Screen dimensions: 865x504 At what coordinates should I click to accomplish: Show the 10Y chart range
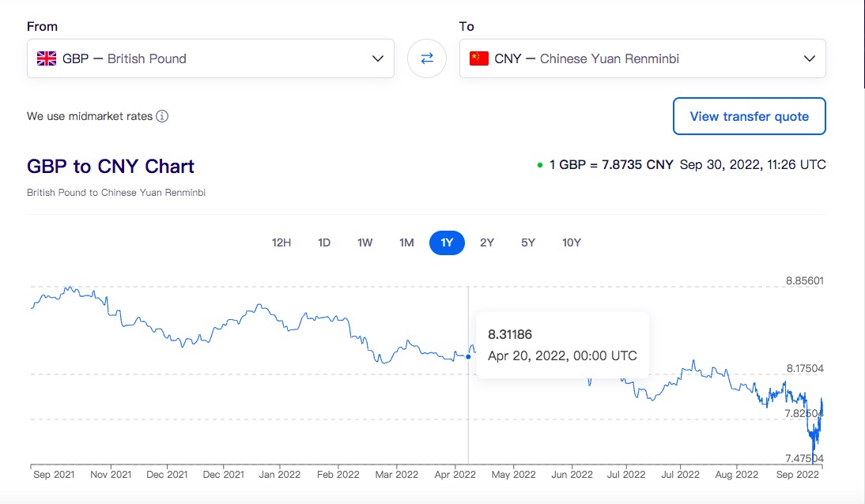click(572, 243)
